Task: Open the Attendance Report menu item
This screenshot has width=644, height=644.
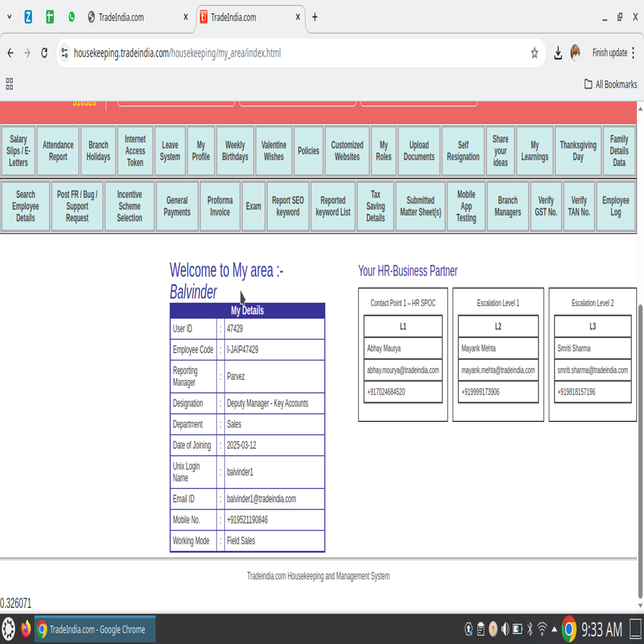Action: (58, 151)
